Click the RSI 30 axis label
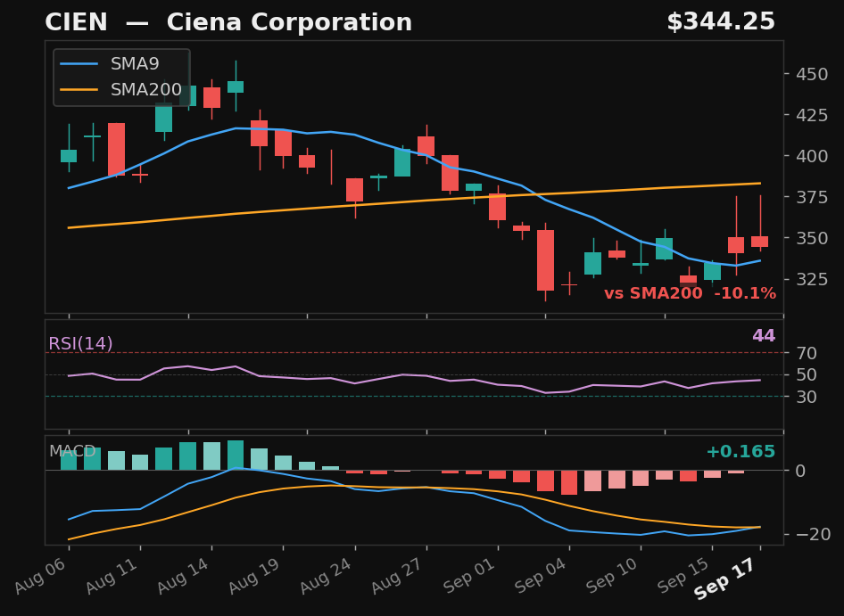The image size is (844, 616). [807, 397]
